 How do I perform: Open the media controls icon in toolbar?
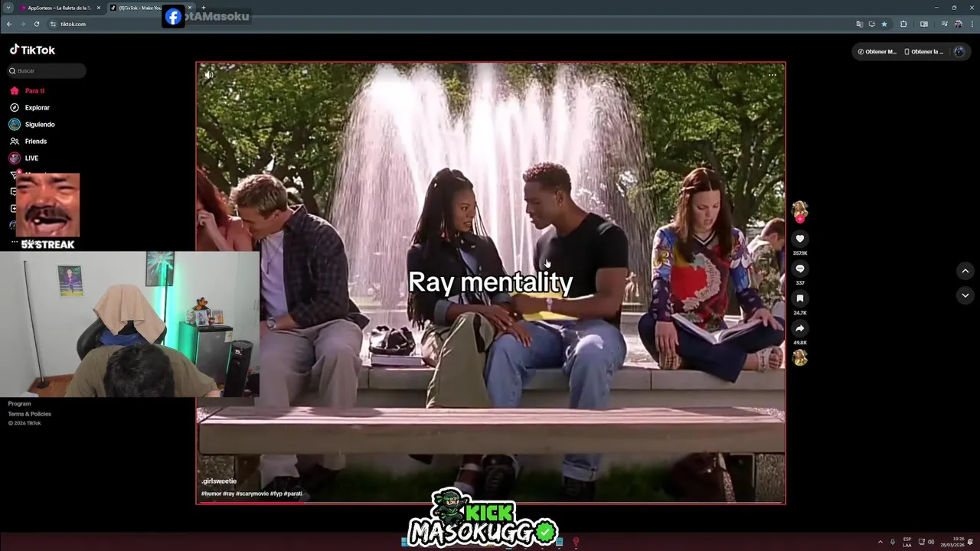945,24
